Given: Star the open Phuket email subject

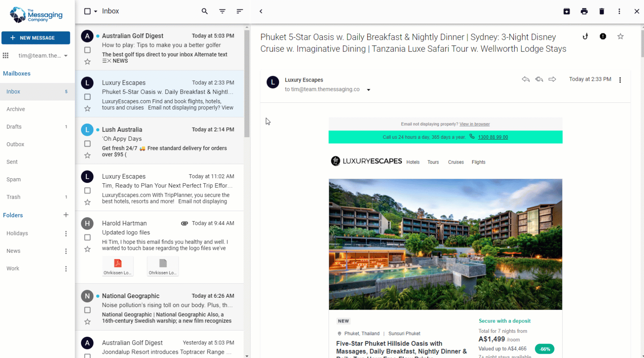Looking at the screenshot, I should (620, 36).
